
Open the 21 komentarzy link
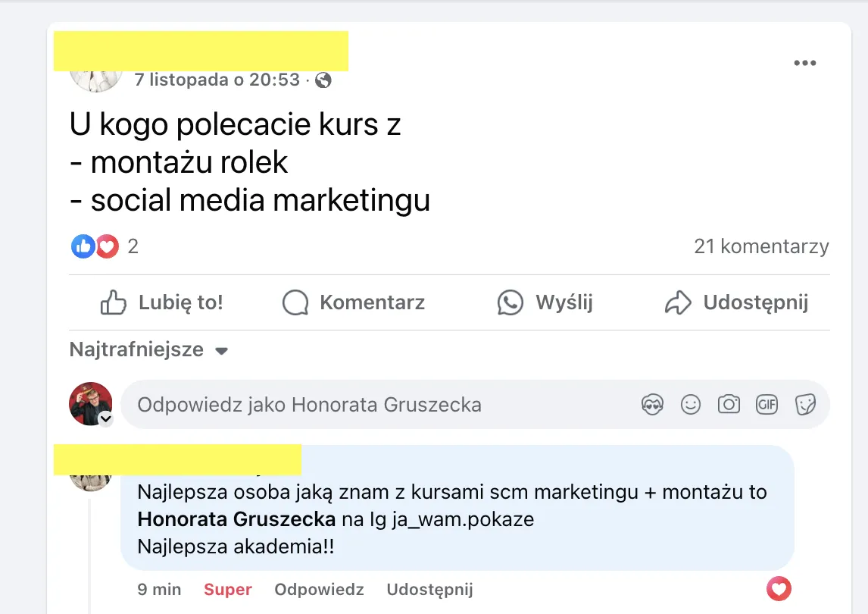point(761,246)
